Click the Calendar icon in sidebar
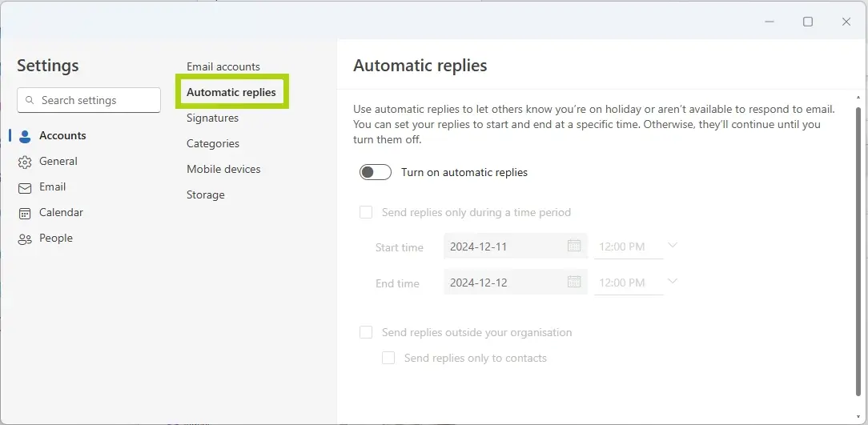 tap(25, 213)
